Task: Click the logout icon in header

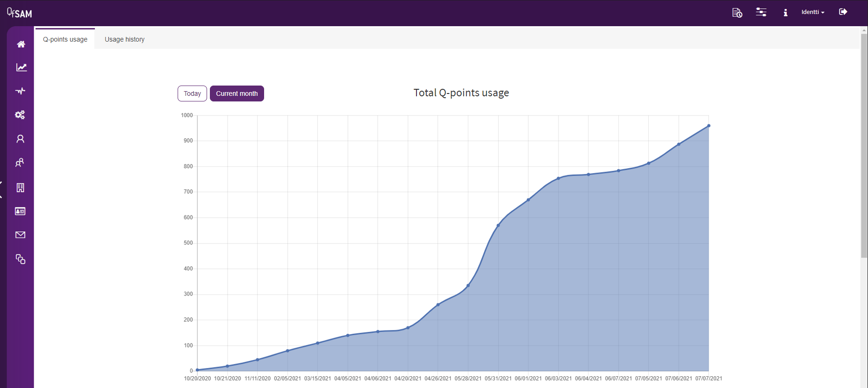Action: point(843,12)
